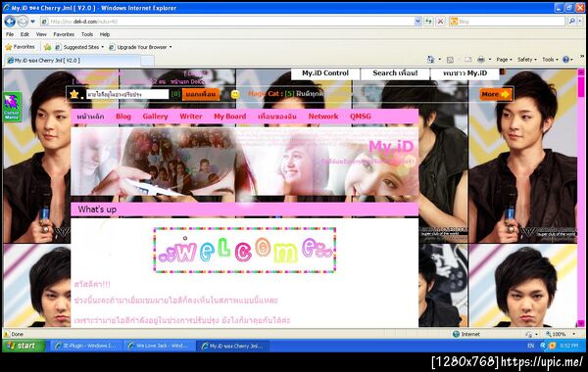Screen dimensions: 588x372
Task: Switch to We Love Jack taskbar window
Action: (x=160, y=346)
